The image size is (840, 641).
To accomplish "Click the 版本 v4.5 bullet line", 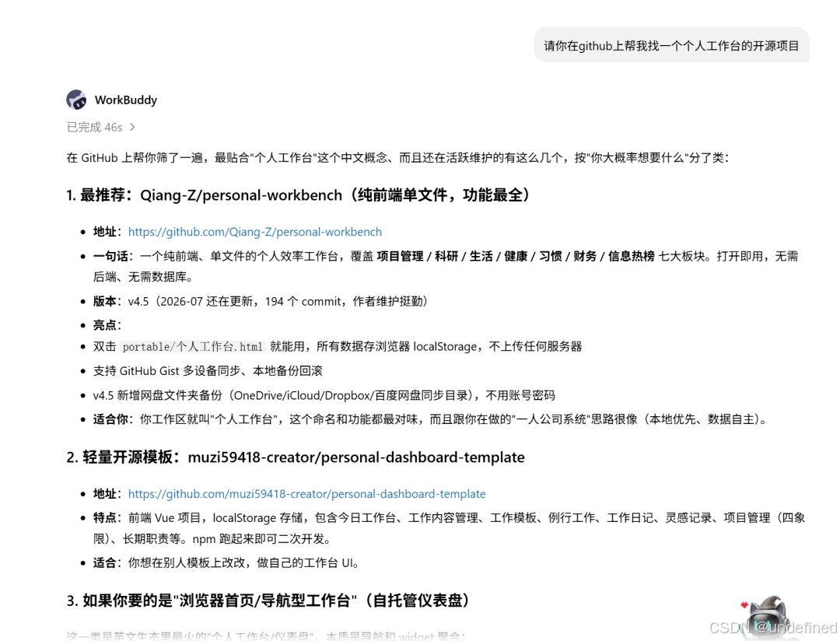I will pos(261,301).
